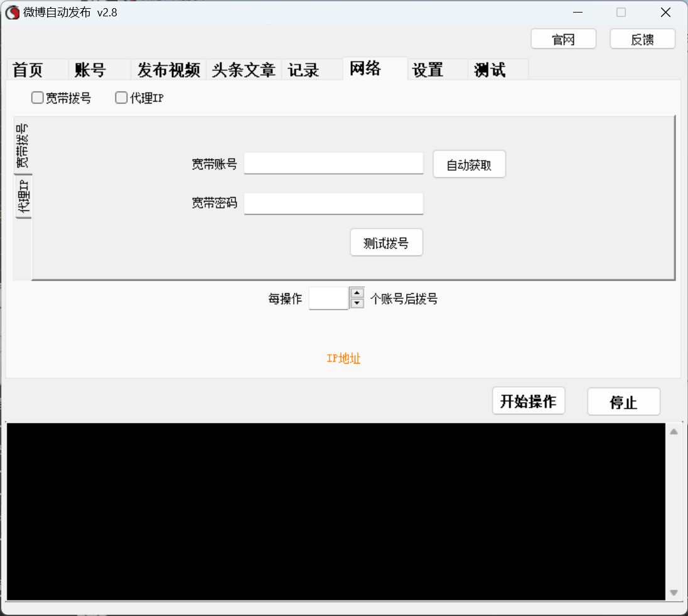Switch to the 首页 tab
688x616 pixels.
point(37,70)
